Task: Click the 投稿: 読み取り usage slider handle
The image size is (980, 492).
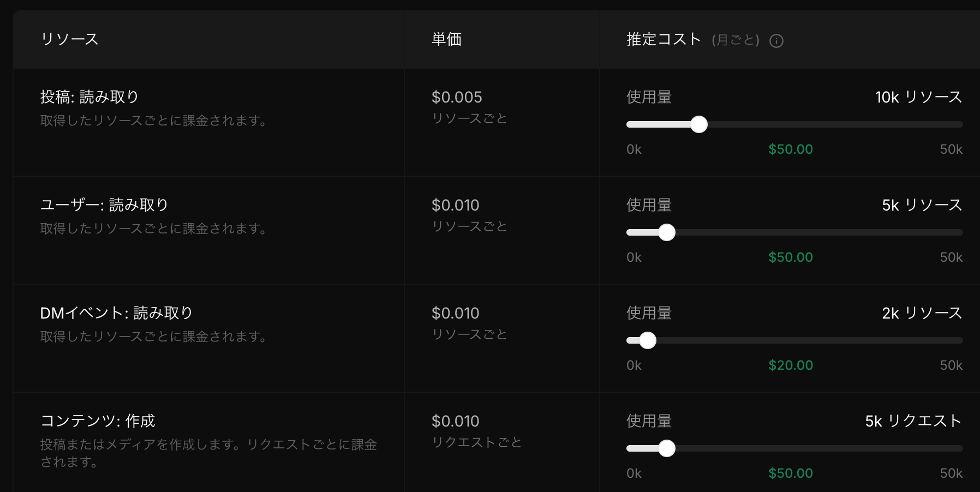Action: pos(699,124)
